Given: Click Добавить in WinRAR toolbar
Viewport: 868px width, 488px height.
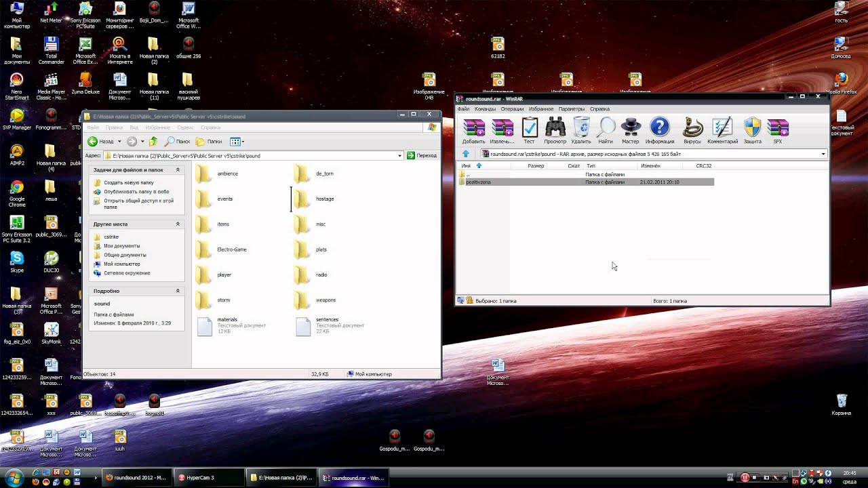Looking at the screenshot, I should [473, 130].
